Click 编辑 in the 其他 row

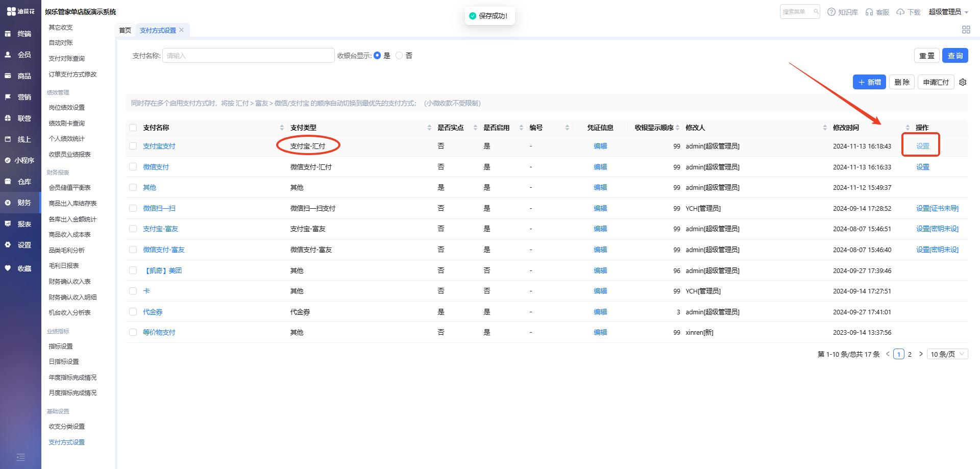600,187
